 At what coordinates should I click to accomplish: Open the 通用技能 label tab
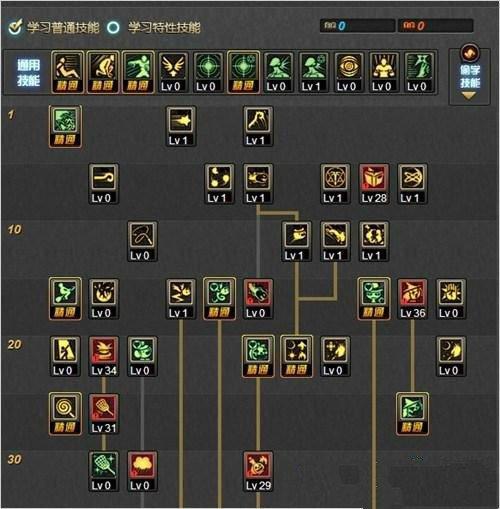29,73
